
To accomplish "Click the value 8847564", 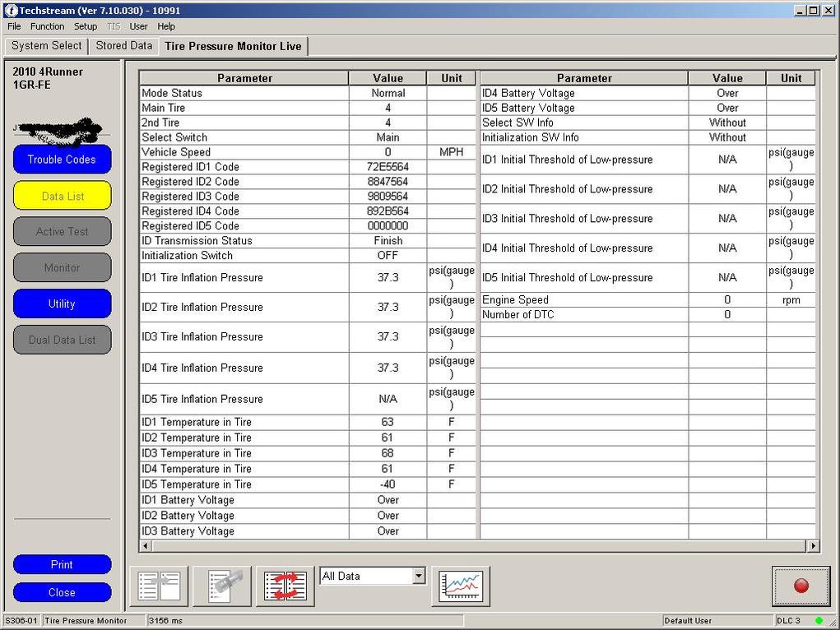I will 388,182.
